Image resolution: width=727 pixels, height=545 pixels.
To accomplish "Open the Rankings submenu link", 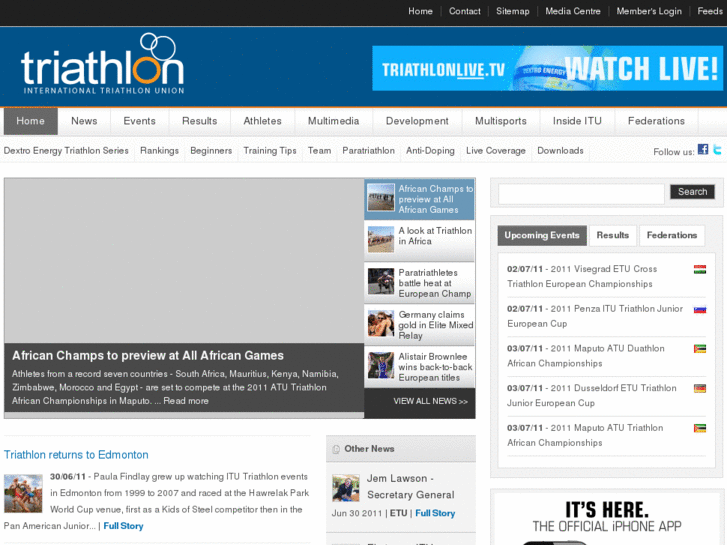I will [x=159, y=151].
